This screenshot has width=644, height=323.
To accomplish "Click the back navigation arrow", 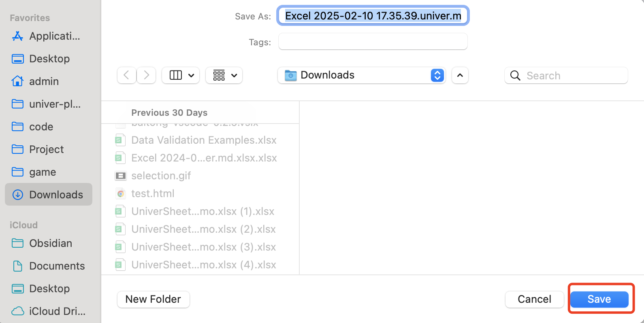I will [126, 75].
